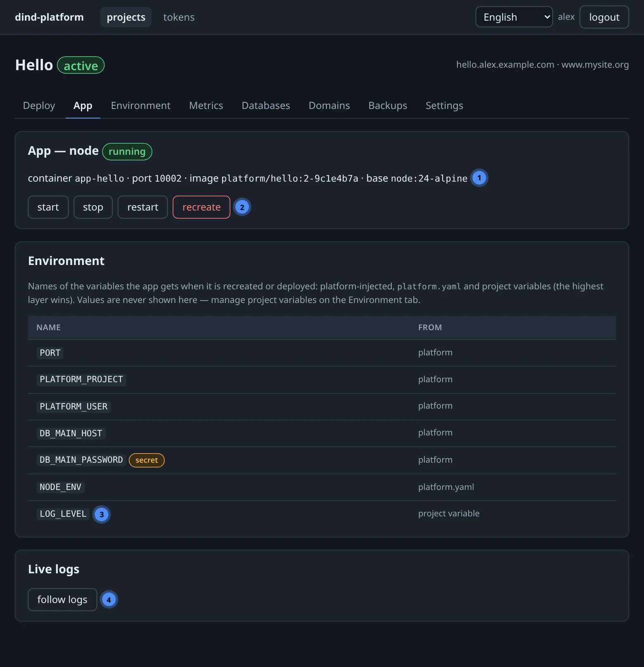
Task: Click the port number 10002
Action: pyautogui.click(x=168, y=178)
